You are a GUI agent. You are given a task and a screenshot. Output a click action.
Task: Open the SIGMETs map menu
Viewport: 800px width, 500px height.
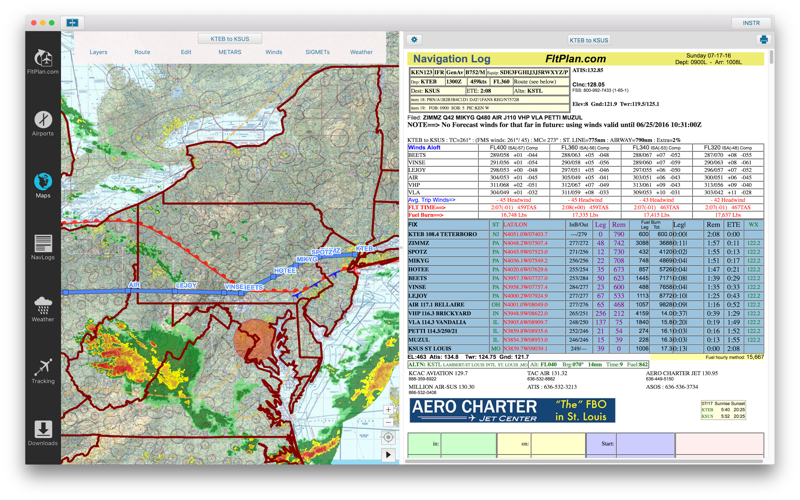coord(317,52)
